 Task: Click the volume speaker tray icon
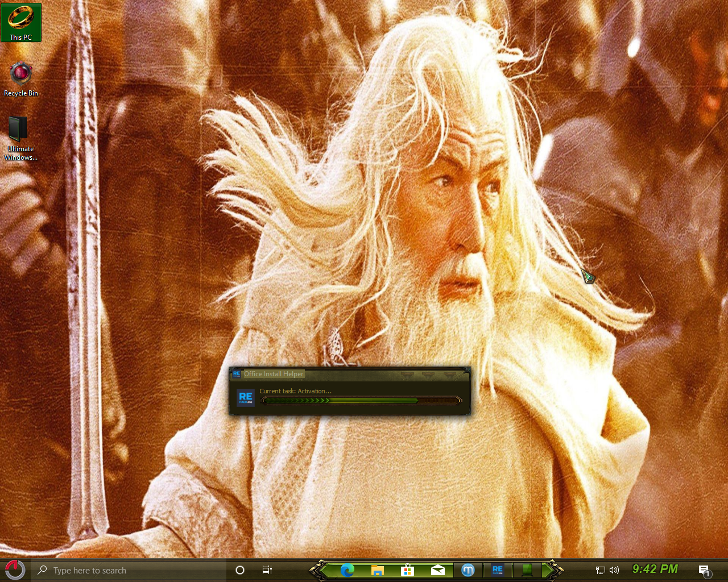pyautogui.click(x=614, y=570)
